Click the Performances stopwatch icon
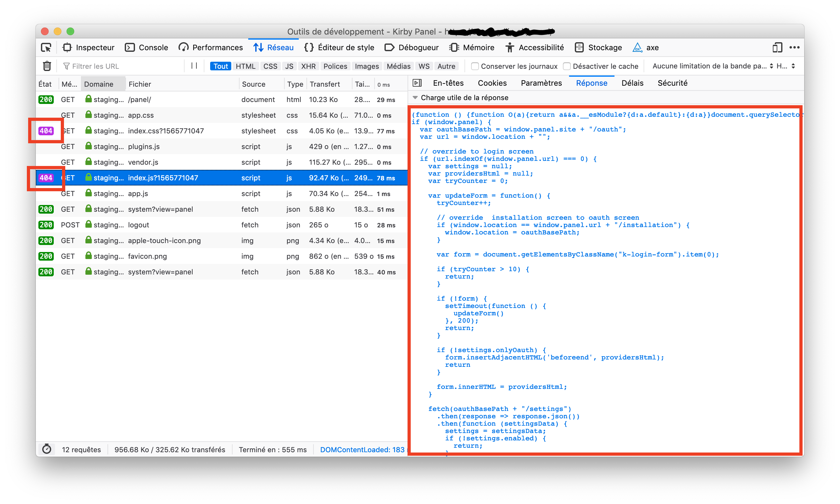The image size is (840, 504). coord(183,48)
